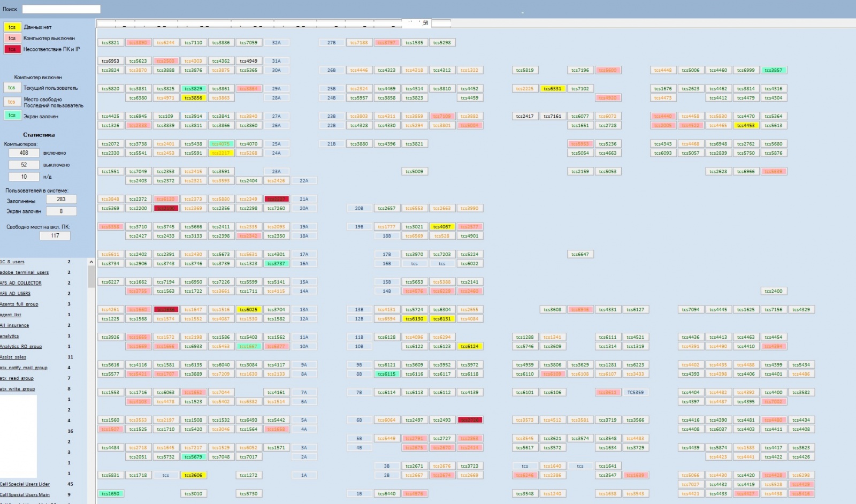The width and height of the screenshot is (856, 504).
Task: Open the 1C_8_users group link
Action: (12, 262)
